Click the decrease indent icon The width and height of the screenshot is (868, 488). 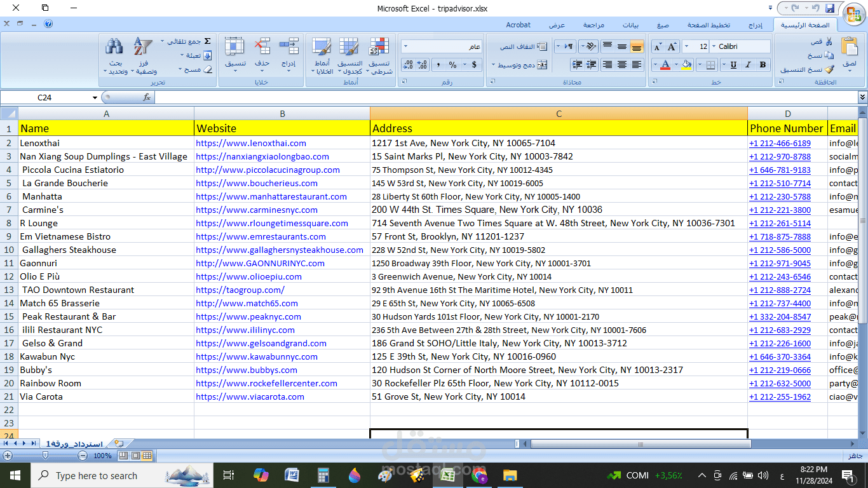(x=592, y=65)
